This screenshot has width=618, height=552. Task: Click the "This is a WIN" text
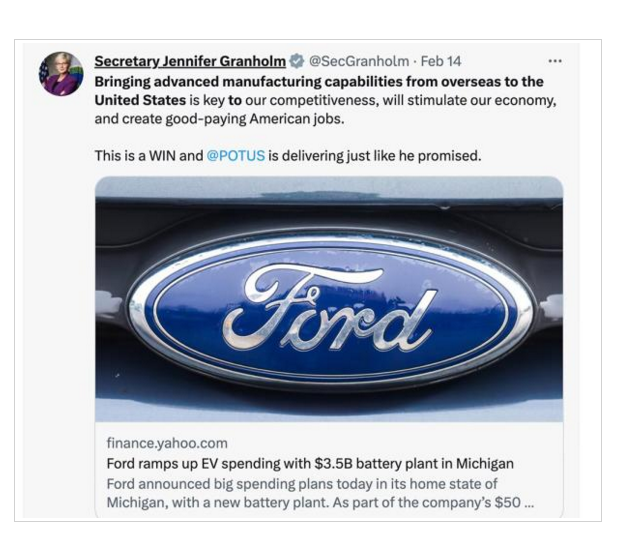pyautogui.click(x=147, y=156)
